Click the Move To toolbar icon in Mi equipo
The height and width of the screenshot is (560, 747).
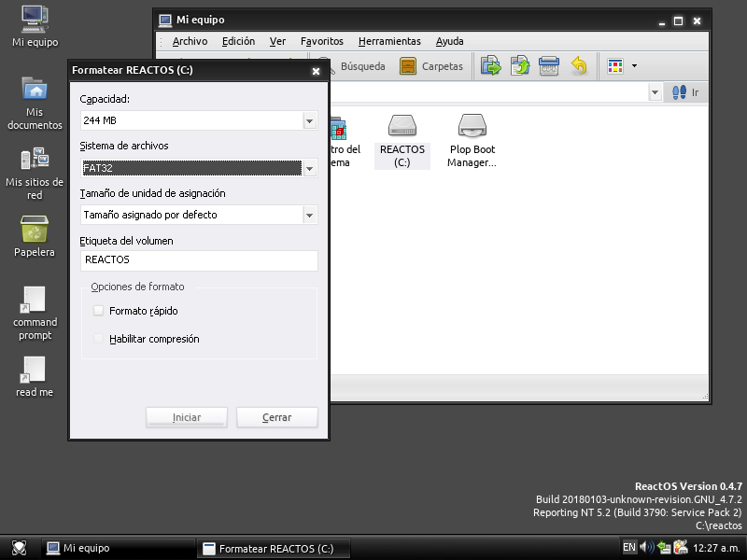pyautogui.click(x=491, y=65)
